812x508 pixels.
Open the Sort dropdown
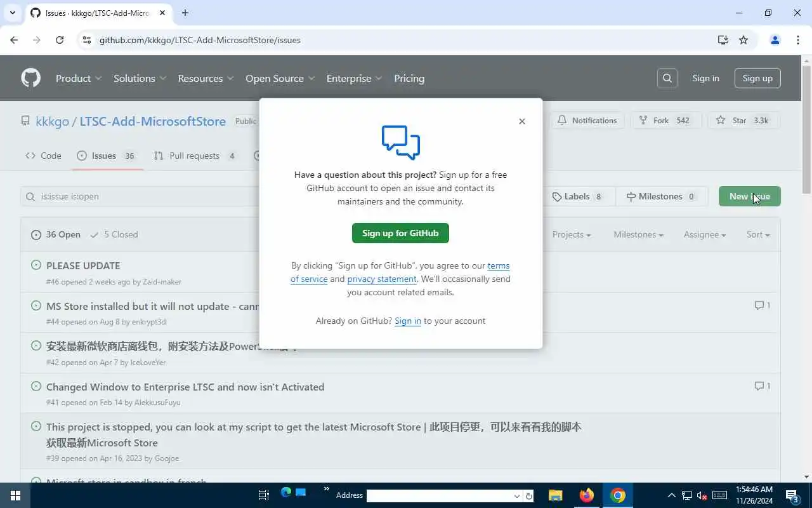pos(758,234)
